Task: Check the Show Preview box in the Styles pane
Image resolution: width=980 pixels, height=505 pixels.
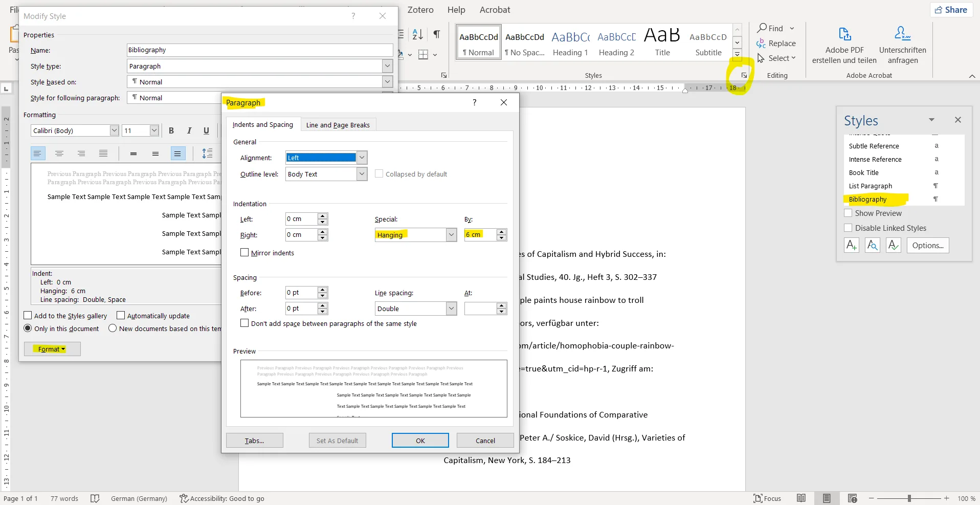Action: tap(849, 213)
